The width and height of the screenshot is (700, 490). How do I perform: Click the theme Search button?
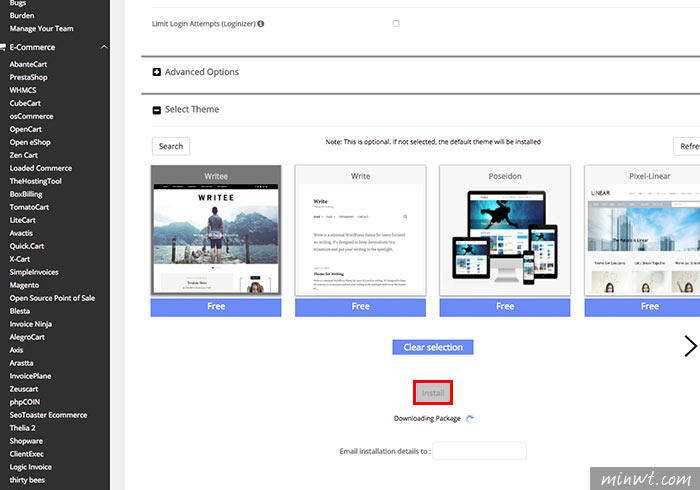(x=171, y=146)
